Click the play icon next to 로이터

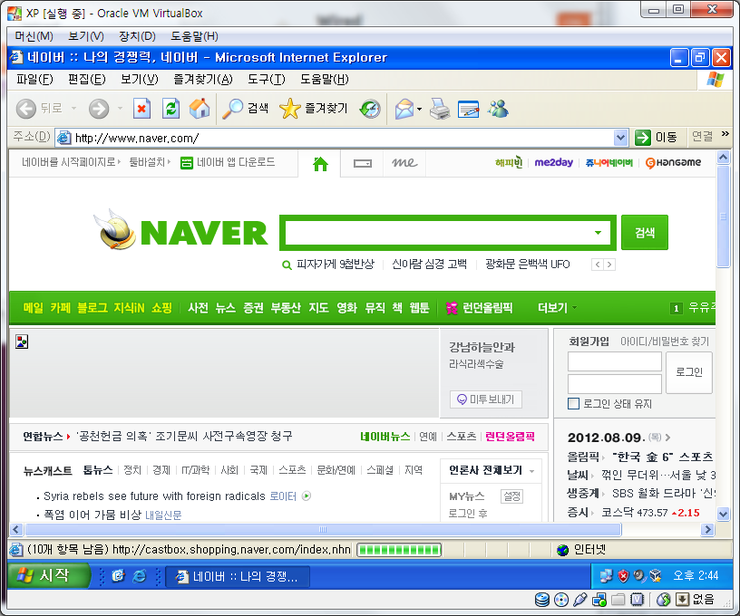click(306, 496)
